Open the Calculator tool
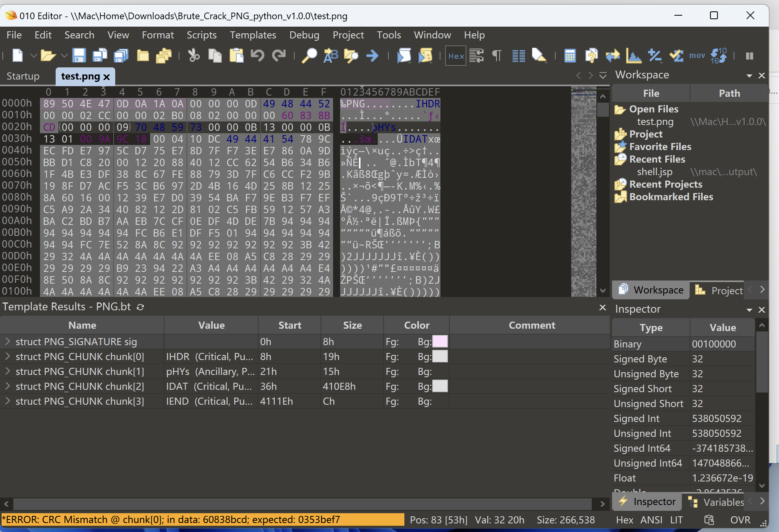Image resolution: width=779 pixels, height=532 pixels. (x=570, y=56)
